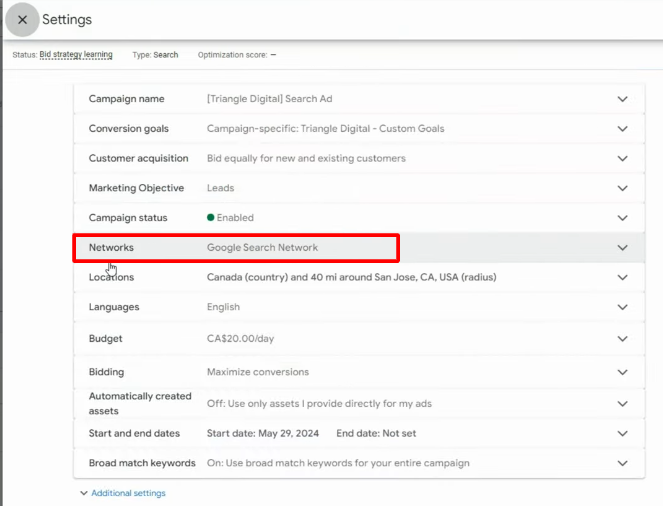This screenshot has width=663, height=506.
Task: Close the Settings panel with the X
Action: pos(22,19)
